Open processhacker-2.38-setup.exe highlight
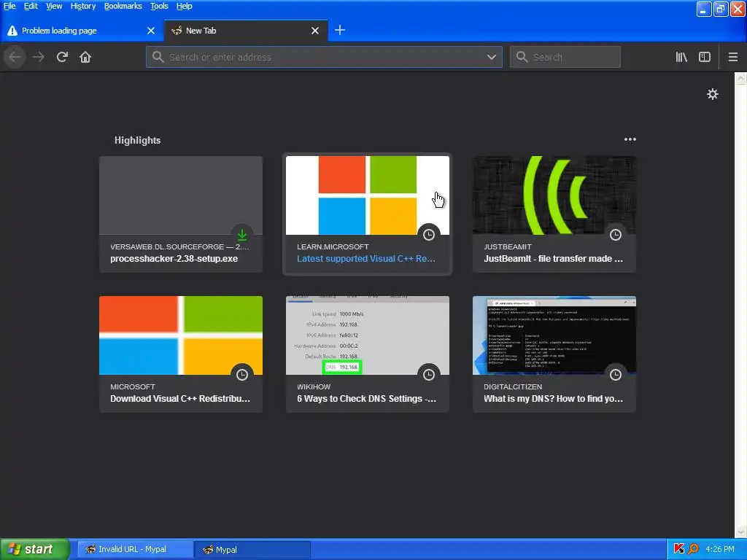The width and height of the screenshot is (747, 560). 174,259
